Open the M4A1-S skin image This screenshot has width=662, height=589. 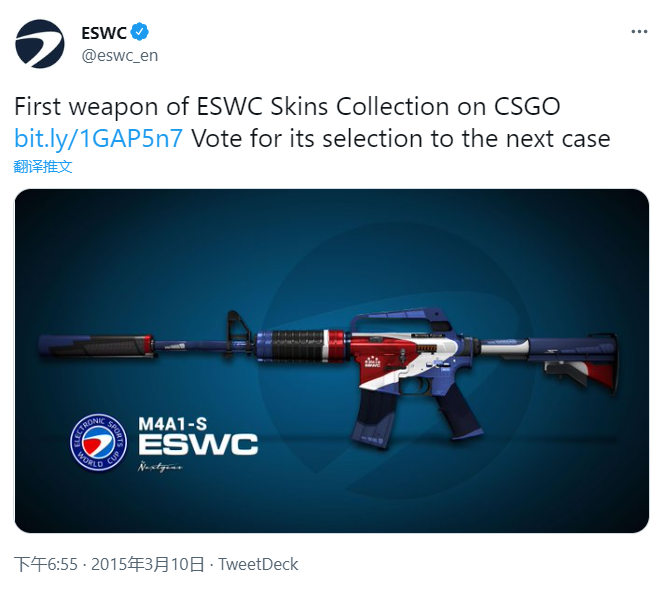point(331,361)
